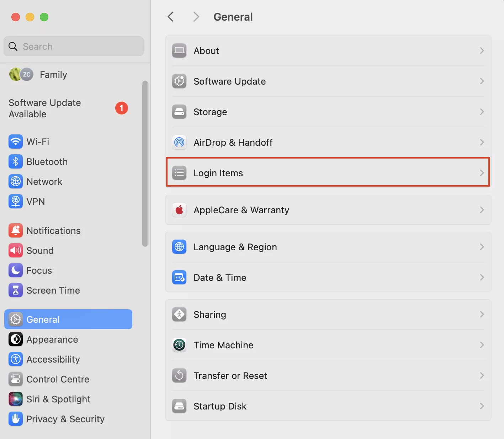This screenshot has width=504, height=439.
Task: Select the Siri & Spotlight icon
Action: [x=16, y=399]
